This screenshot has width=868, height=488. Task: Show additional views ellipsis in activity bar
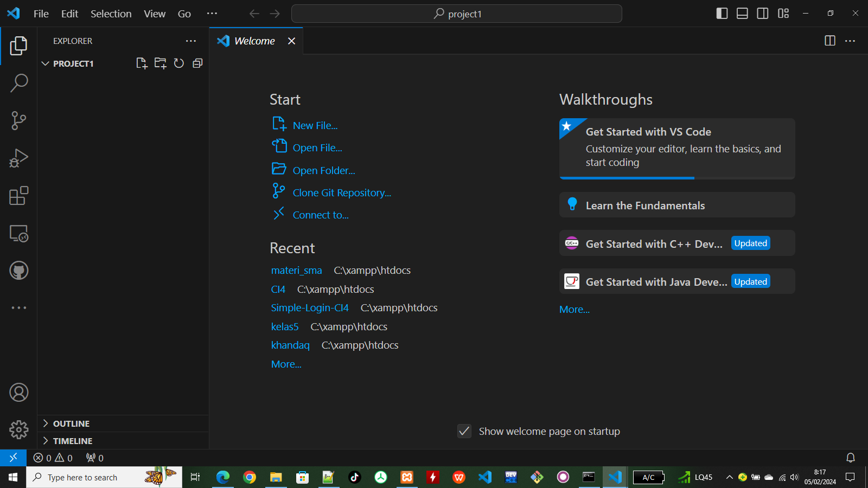click(x=18, y=307)
